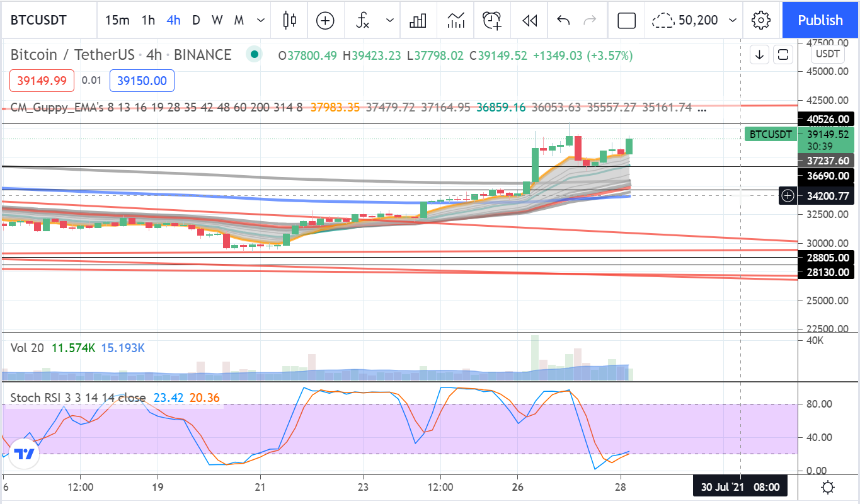Expand the indicator templates chevron next to fx
Image resolution: width=860 pixels, height=504 pixels.
[x=390, y=20]
